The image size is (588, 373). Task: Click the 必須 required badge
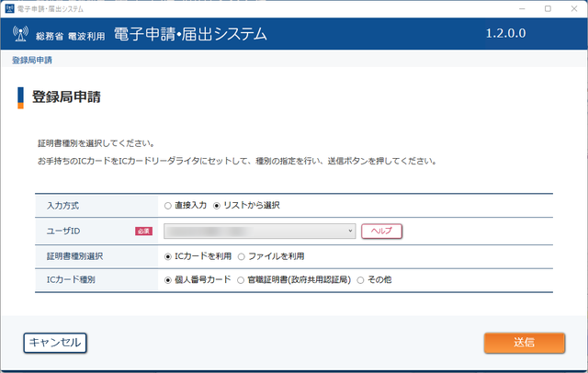click(143, 231)
